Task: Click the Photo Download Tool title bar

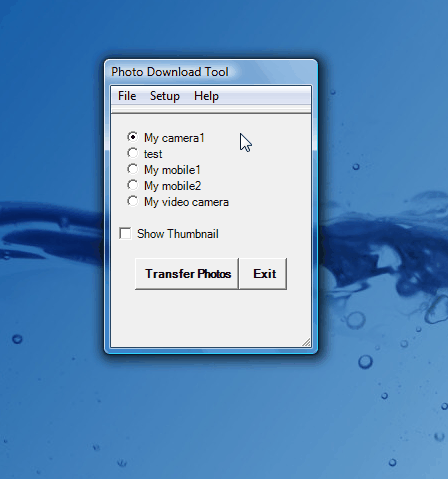Action: pos(211,72)
